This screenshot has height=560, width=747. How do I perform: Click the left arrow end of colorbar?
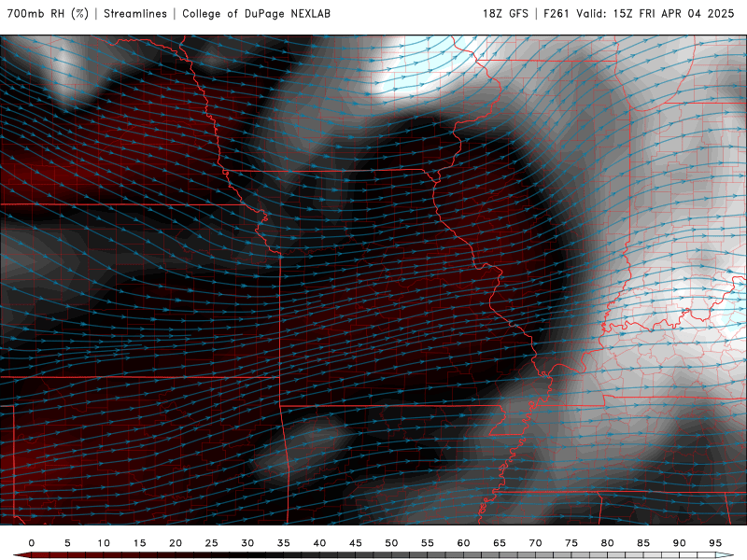click(21, 555)
